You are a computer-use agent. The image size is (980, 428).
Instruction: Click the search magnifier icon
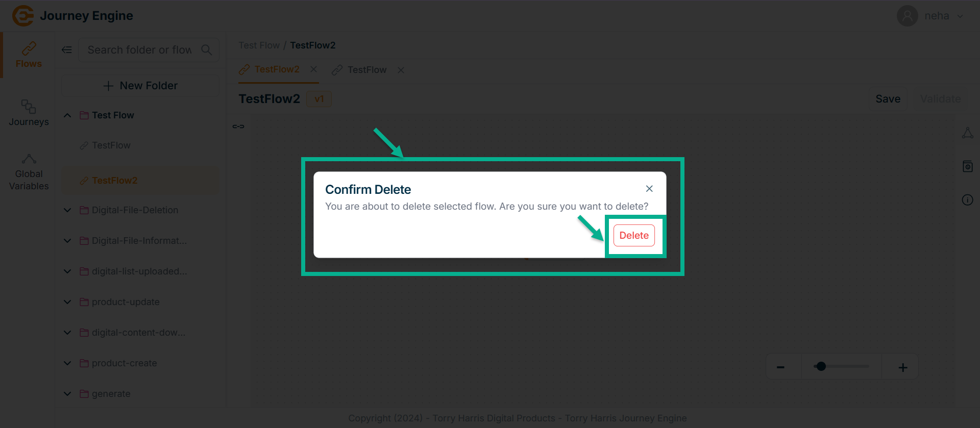[206, 50]
